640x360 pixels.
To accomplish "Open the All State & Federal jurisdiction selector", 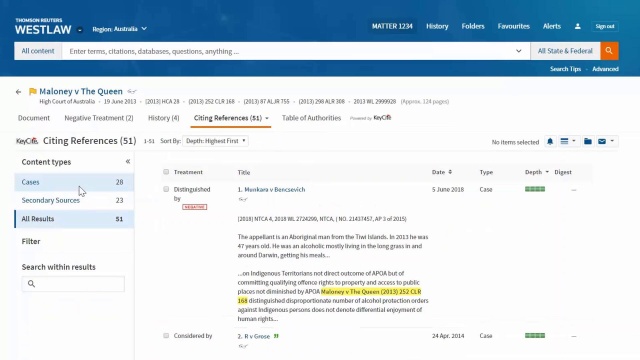I will [565, 51].
